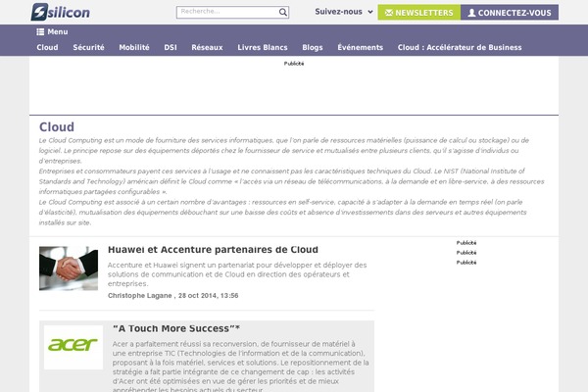
Task: Open Huawei et Accenture partenaires de Cloud
Action: click(213, 250)
